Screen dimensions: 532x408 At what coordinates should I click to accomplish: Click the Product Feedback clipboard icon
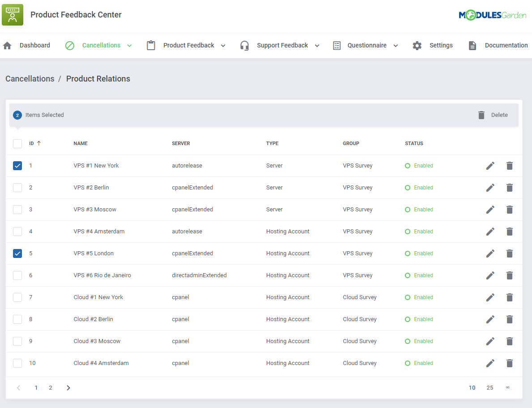151,46
